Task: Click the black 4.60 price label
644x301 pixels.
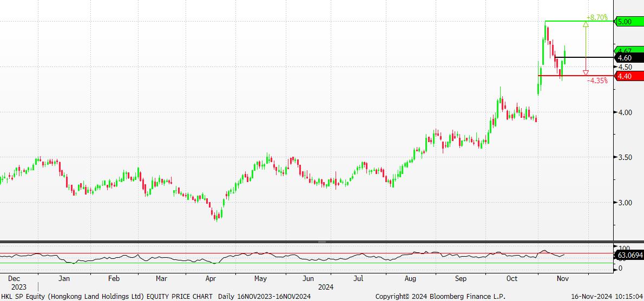Action: 628,58
